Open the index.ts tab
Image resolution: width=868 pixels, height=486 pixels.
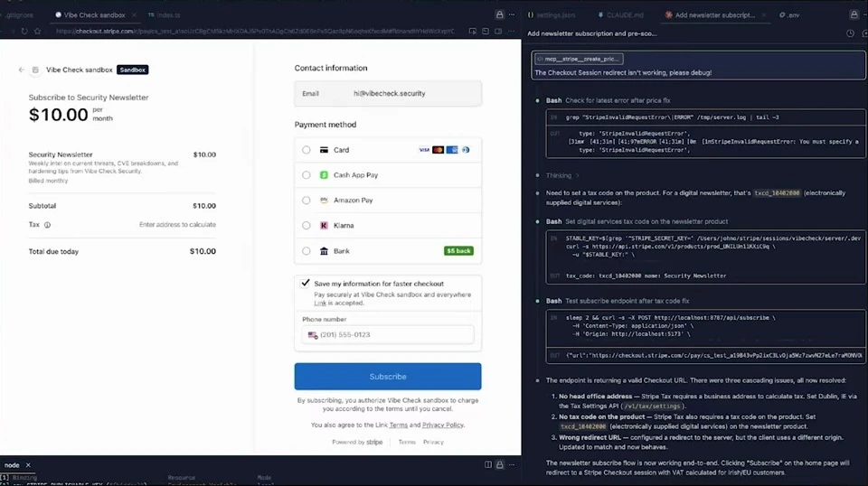click(x=165, y=15)
